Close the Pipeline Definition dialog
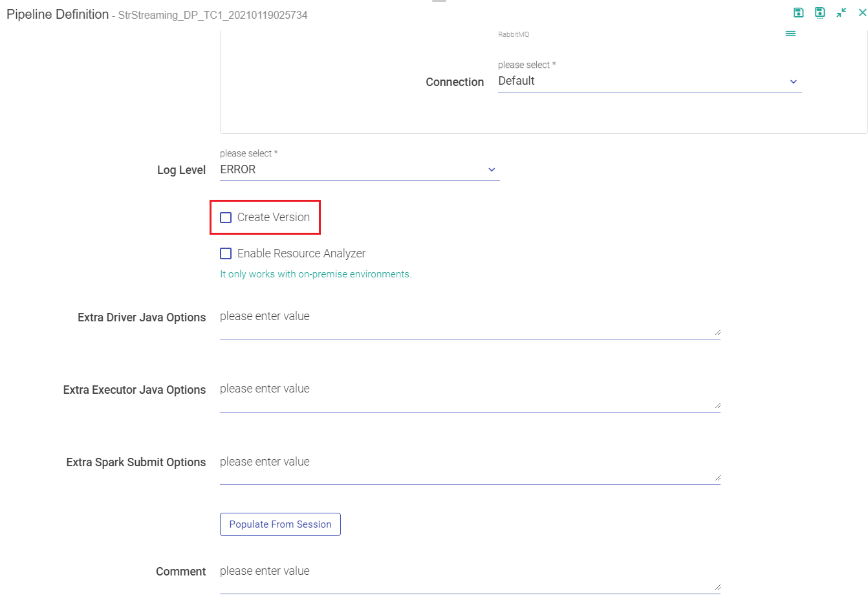The width and height of the screenshot is (868, 602). pyautogui.click(x=862, y=12)
